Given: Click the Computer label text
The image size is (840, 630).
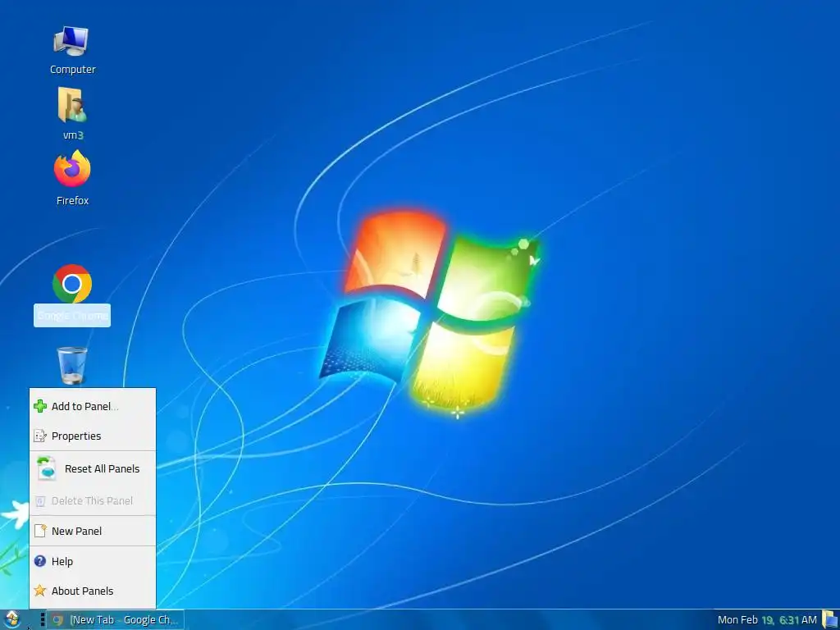Looking at the screenshot, I should pos(73,69).
